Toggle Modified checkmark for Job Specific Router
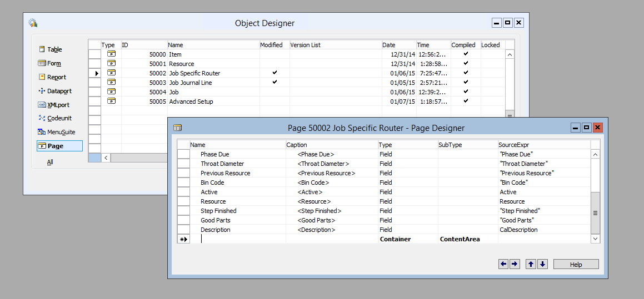Image resolution: width=644 pixels, height=299 pixels. coord(274,73)
